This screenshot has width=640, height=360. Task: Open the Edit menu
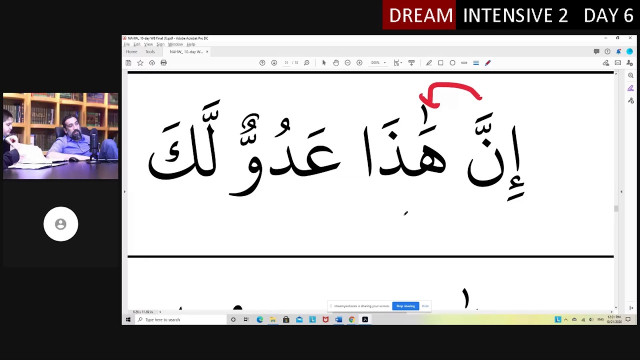(137, 44)
